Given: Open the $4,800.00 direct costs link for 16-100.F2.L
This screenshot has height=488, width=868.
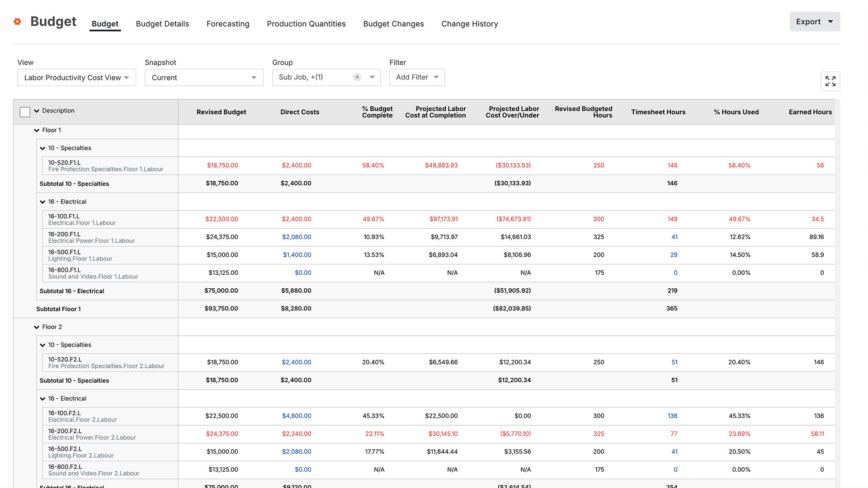Looking at the screenshot, I should coord(297,416).
